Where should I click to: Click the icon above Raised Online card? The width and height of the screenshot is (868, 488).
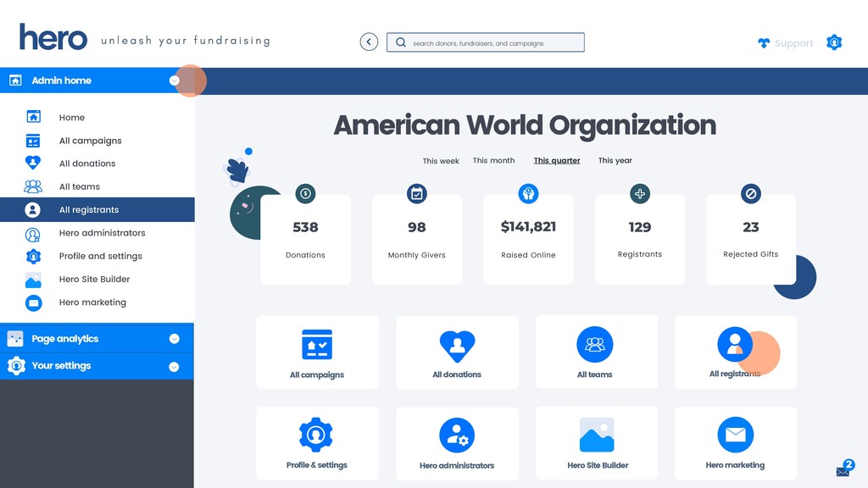[x=528, y=194]
